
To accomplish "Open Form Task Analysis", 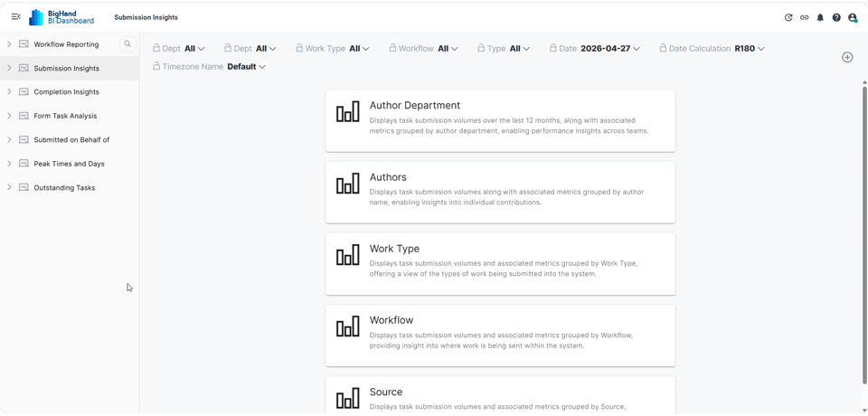I will click(65, 116).
